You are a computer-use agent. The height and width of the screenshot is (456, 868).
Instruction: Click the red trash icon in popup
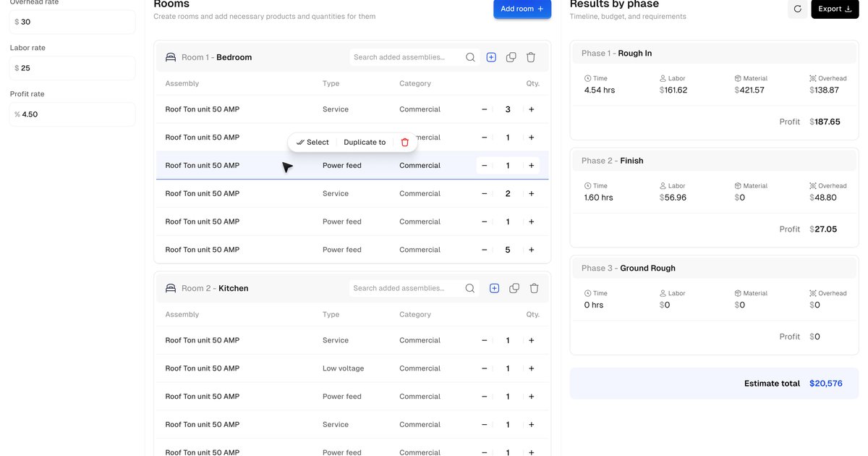tap(405, 143)
